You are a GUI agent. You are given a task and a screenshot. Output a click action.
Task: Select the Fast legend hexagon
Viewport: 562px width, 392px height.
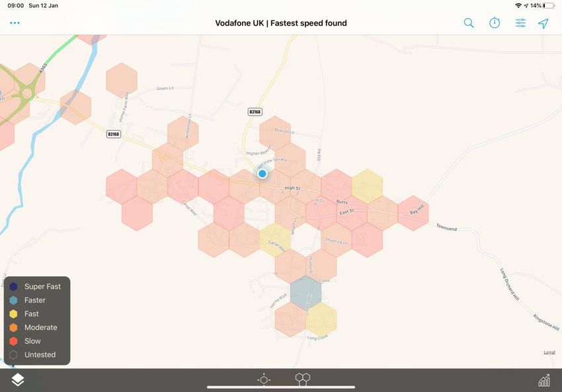pos(13,314)
